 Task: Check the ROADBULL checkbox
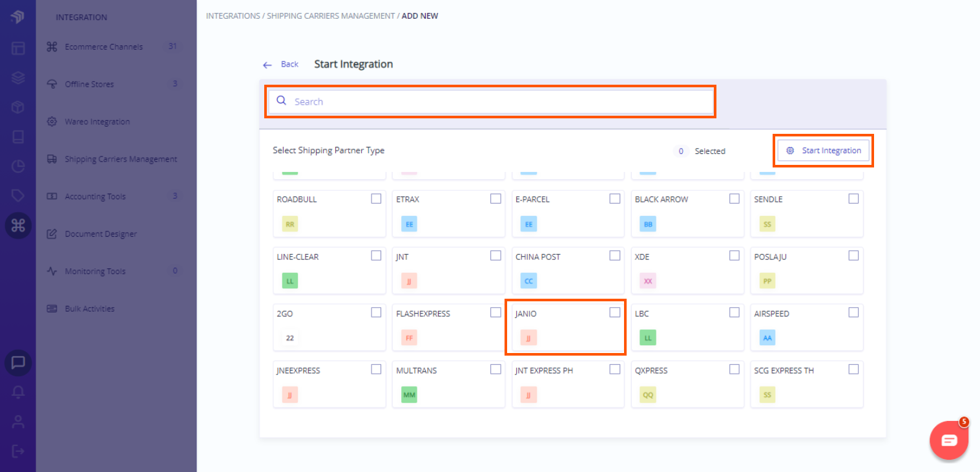[376, 198]
